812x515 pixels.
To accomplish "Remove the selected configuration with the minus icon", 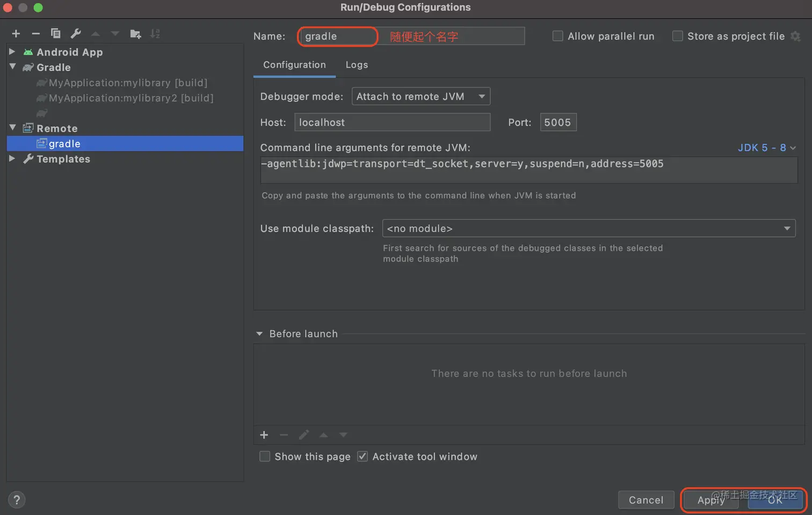I will point(36,34).
